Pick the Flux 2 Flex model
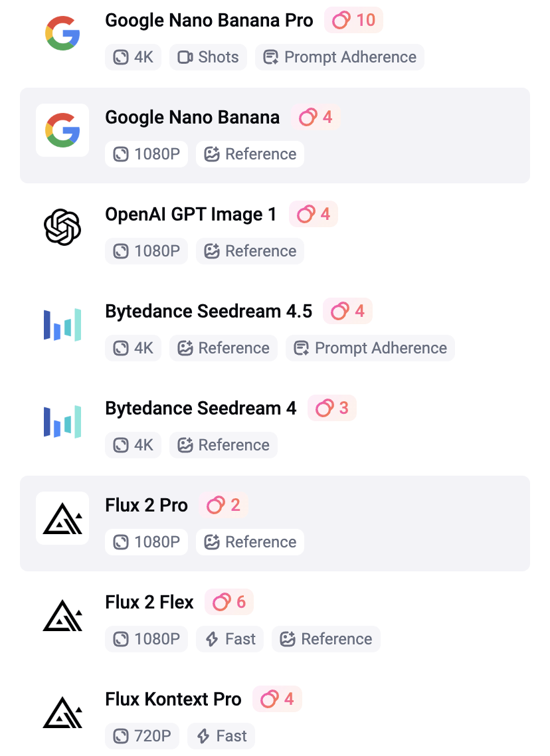This screenshot has height=756, width=550. click(149, 603)
